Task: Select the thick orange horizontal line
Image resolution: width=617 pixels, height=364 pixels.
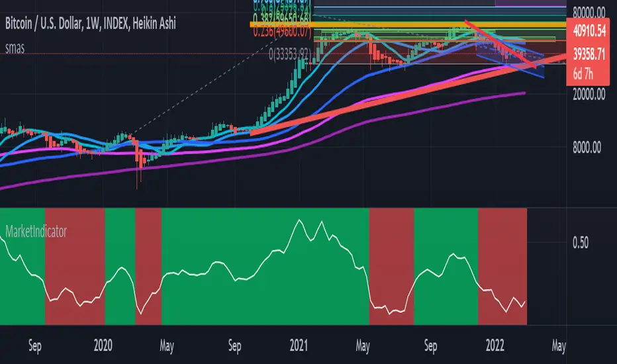Action: [408, 24]
